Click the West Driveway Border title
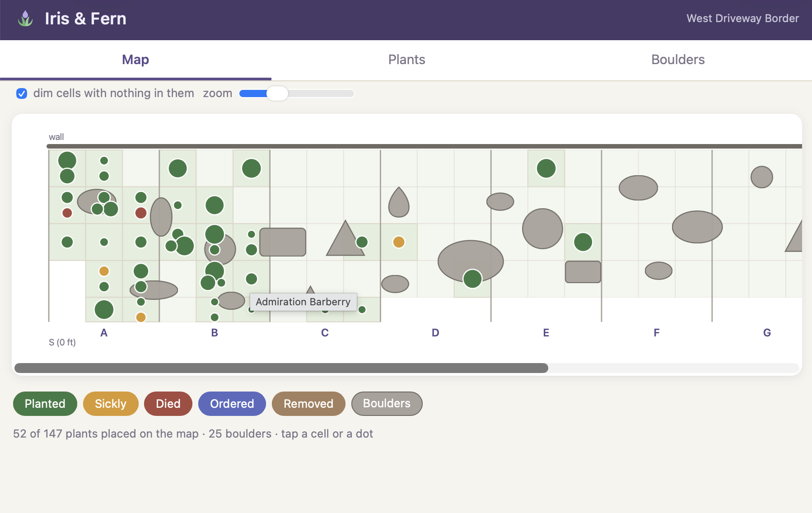 coord(742,19)
